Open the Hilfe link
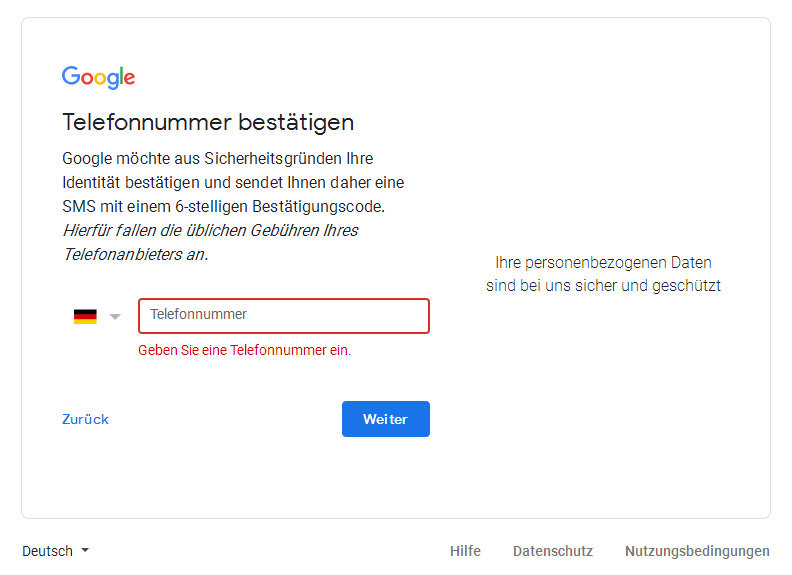 [465, 551]
